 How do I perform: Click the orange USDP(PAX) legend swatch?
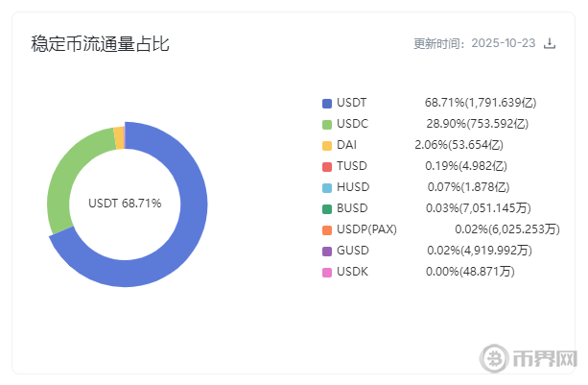coord(327,229)
